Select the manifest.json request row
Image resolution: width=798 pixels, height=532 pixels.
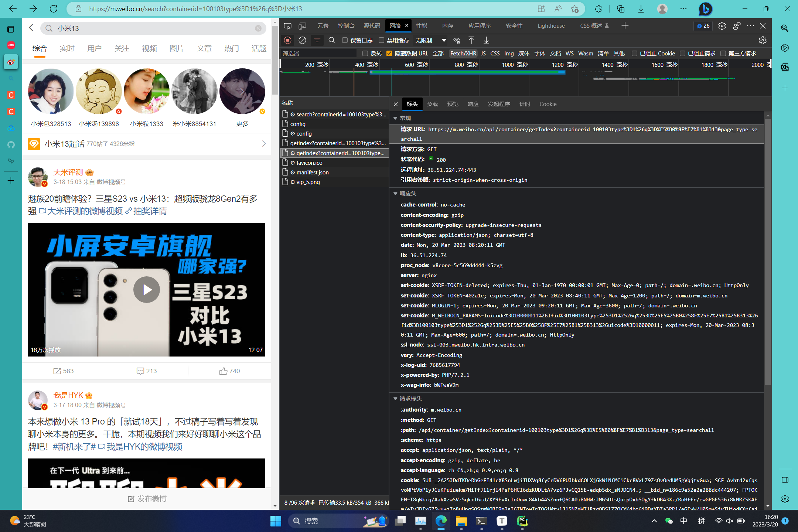(334, 173)
